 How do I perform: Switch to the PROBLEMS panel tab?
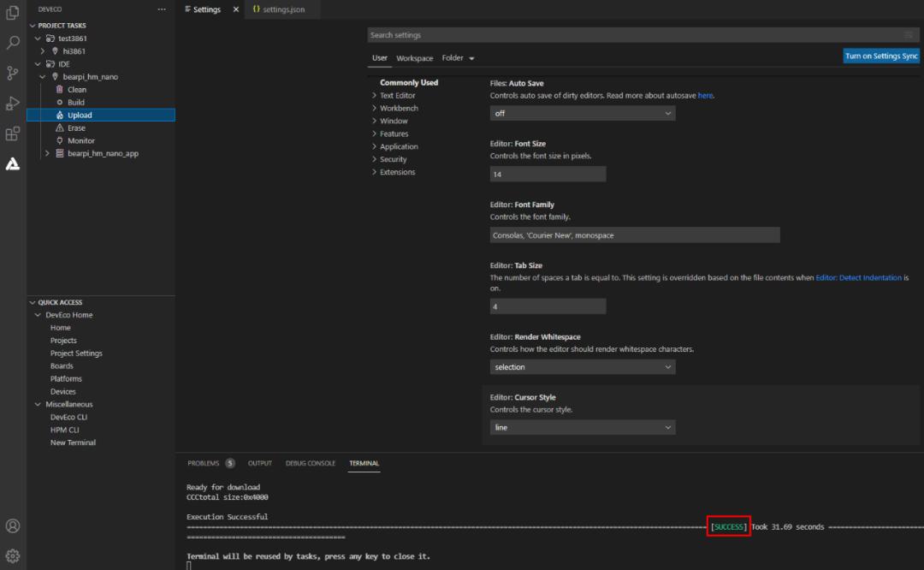pos(204,463)
